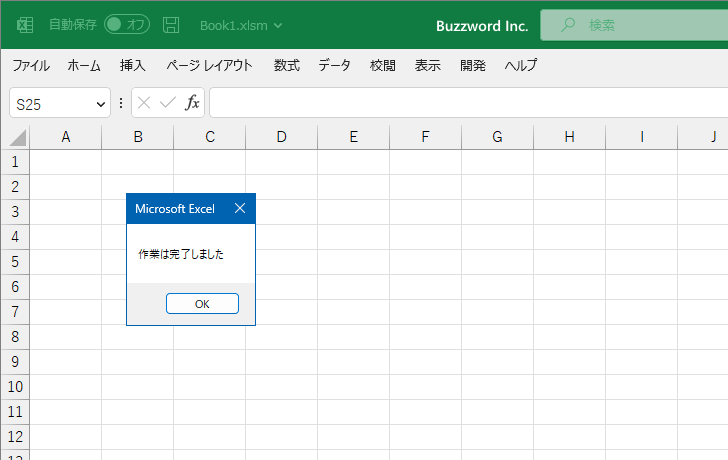Select row 2 header

15,187
